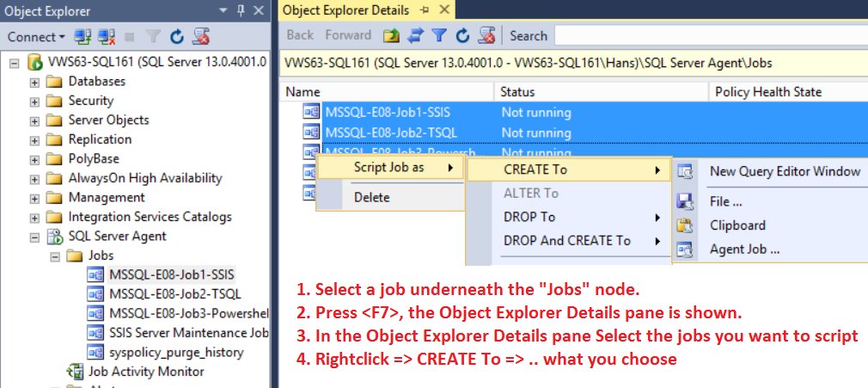Click Forward in Details toolbar
Viewport: 868px width, 388px height.
click(x=348, y=35)
